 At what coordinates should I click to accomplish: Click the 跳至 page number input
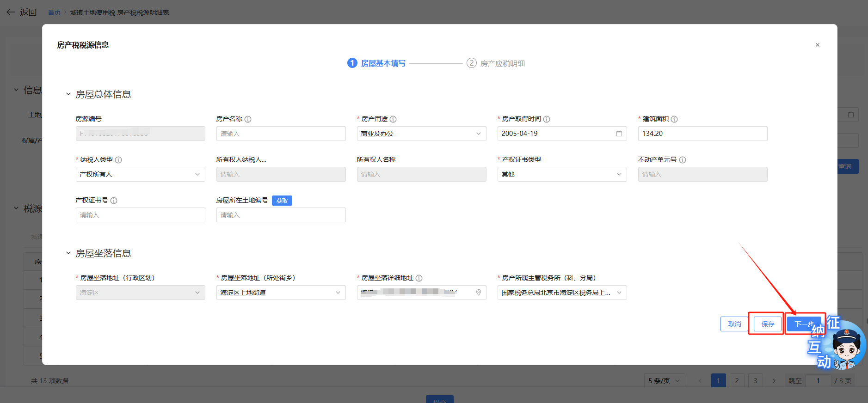pyautogui.click(x=818, y=381)
